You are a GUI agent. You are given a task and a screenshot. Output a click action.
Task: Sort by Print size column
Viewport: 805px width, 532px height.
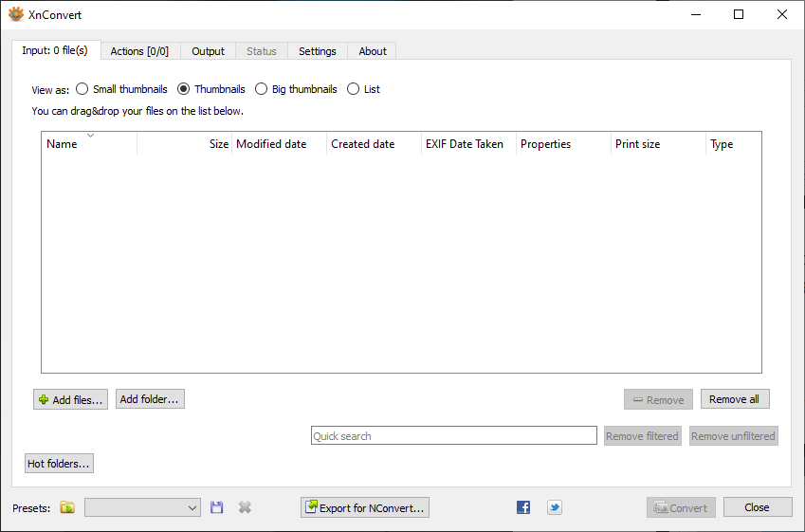coord(658,144)
